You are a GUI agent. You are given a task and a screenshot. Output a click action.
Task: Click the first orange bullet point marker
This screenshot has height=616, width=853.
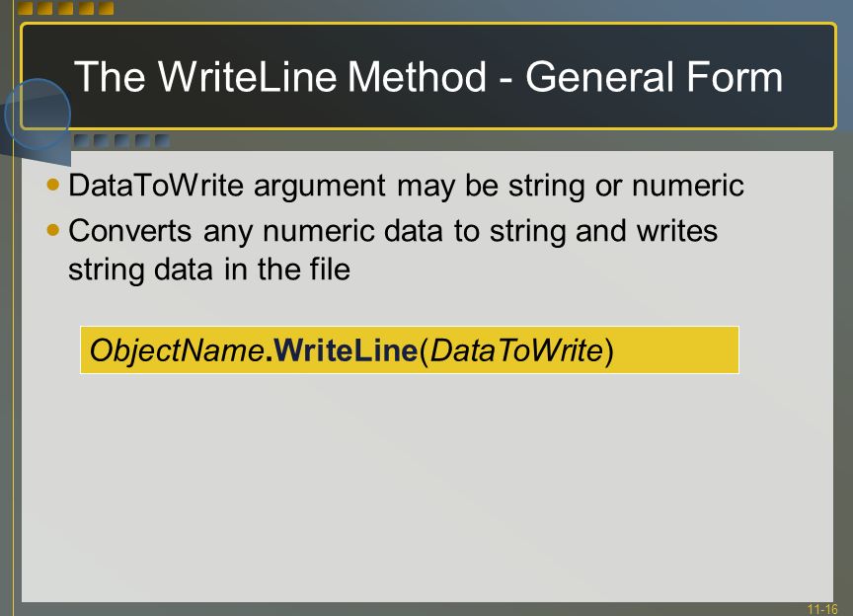[x=52, y=185]
